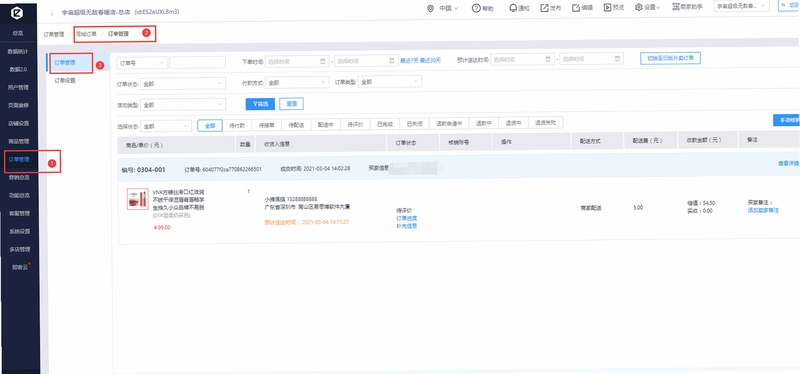Open 数据统计 in the sidebar
Viewport: 800px width, 374px height.
click(18, 52)
